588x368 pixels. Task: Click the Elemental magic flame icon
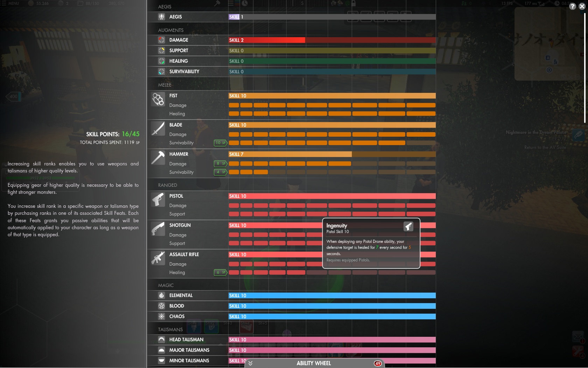161,295
